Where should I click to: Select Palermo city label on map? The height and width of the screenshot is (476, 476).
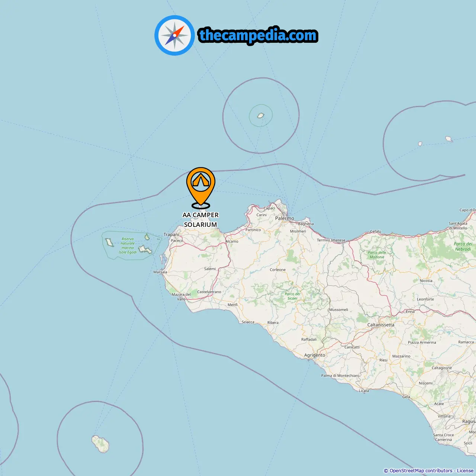[x=284, y=218]
